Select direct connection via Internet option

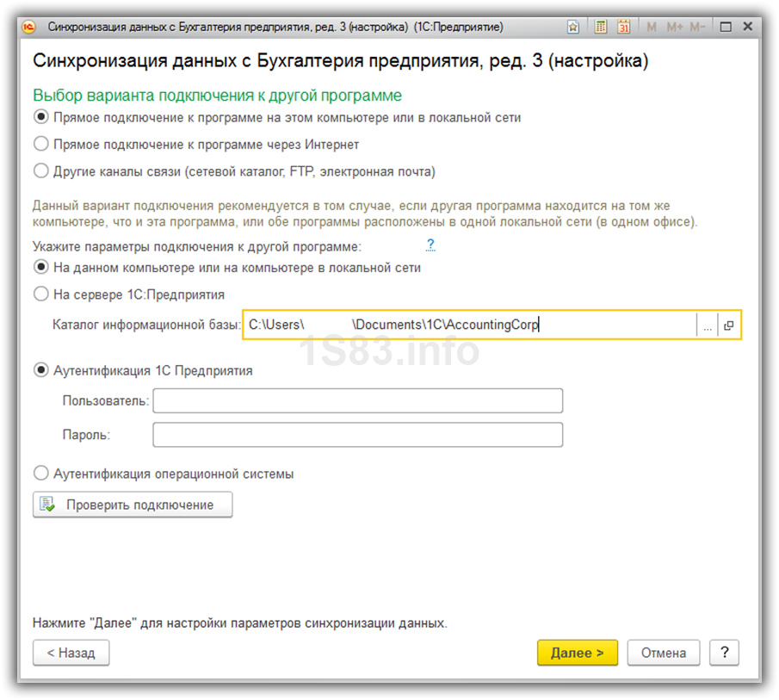pos(40,144)
